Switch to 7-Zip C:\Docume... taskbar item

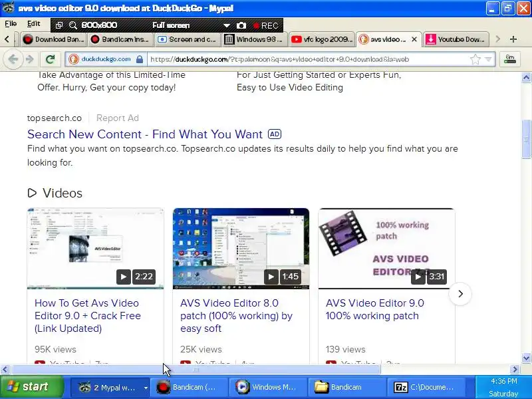[426, 387]
